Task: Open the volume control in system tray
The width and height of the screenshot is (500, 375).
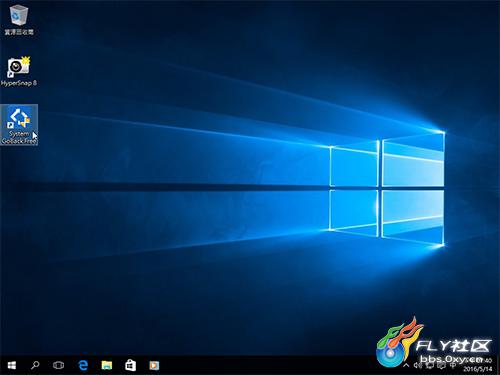Action: point(418,365)
